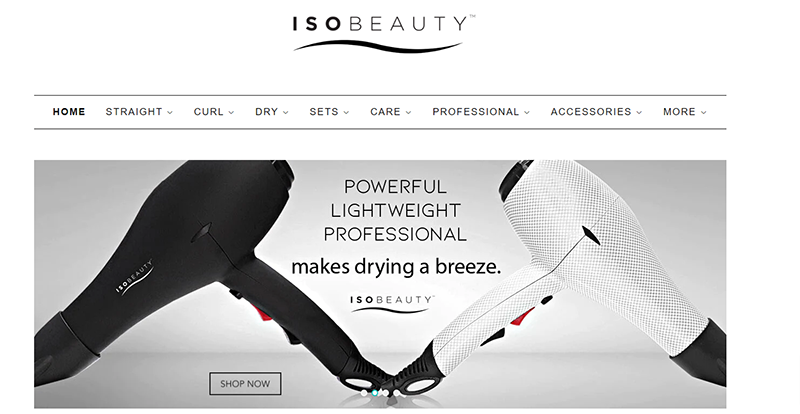Image resolution: width=800 pixels, height=414 pixels.
Task: Click the ISOBEAUTY label on black dryer
Action: [x=135, y=278]
